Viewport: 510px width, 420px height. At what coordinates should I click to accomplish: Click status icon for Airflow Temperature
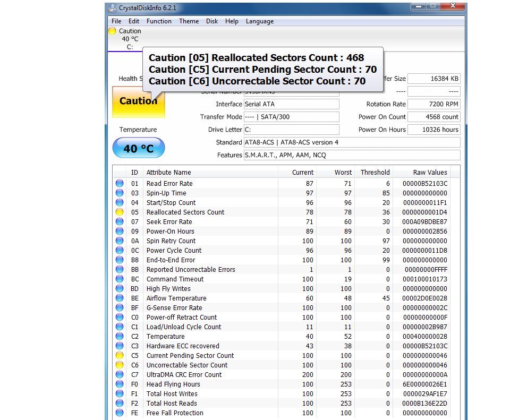pyautogui.click(x=120, y=298)
